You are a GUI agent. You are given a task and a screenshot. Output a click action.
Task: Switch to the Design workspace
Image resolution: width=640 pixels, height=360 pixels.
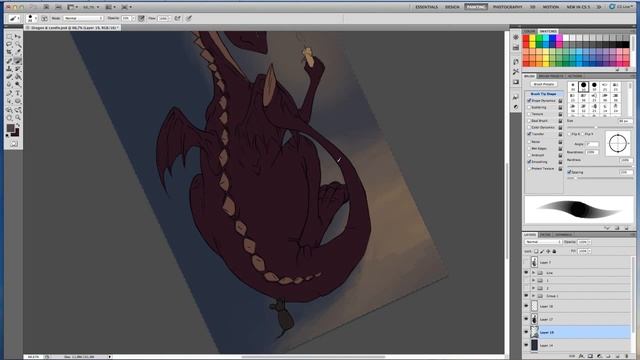click(452, 7)
